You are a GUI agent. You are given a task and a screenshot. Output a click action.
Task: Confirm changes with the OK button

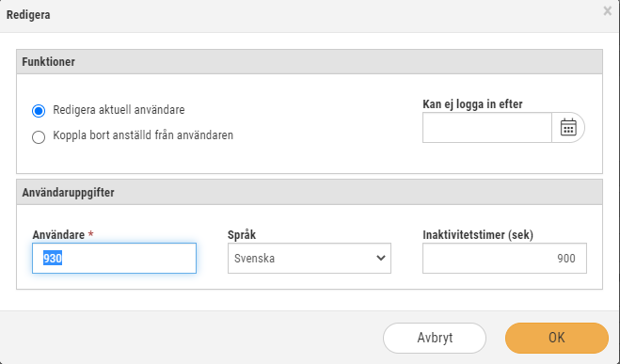click(557, 338)
